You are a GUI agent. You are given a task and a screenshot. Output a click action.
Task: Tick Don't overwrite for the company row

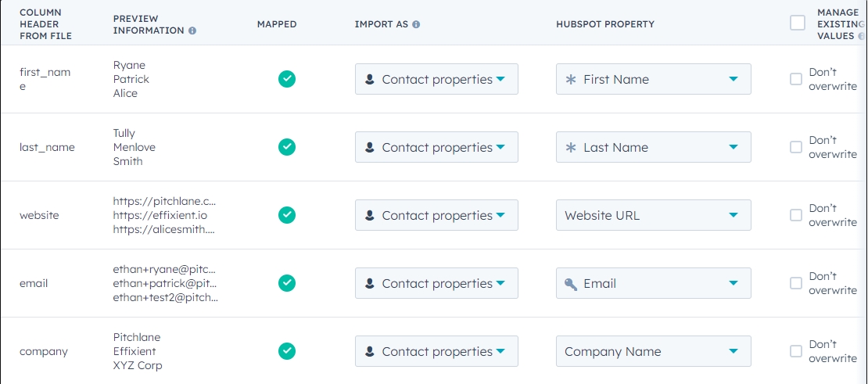796,351
